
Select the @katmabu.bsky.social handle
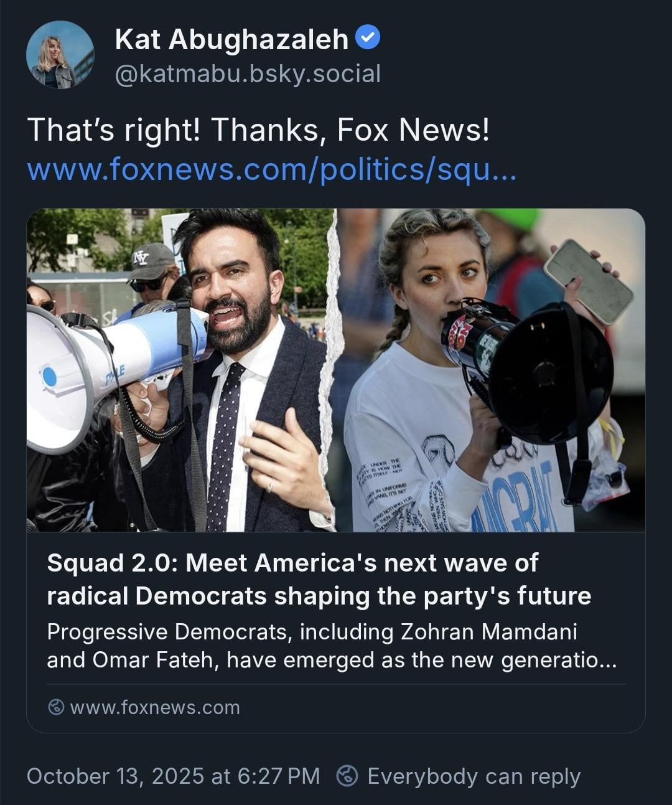pyautogui.click(x=247, y=74)
